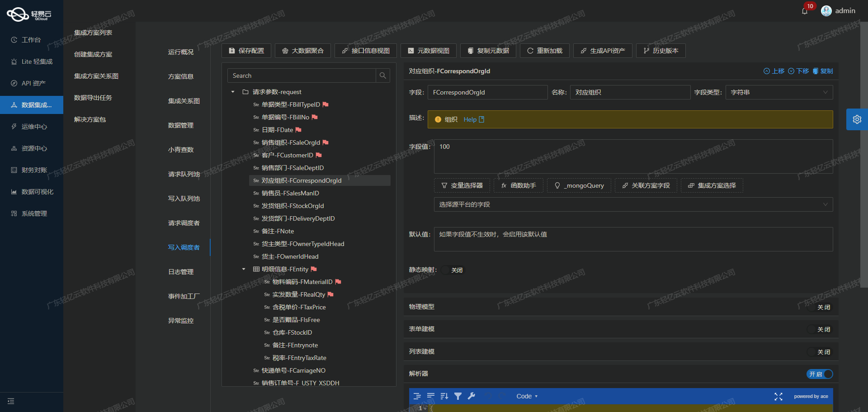Click the 运维中心 sidebar icon

(x=14, y=127)
